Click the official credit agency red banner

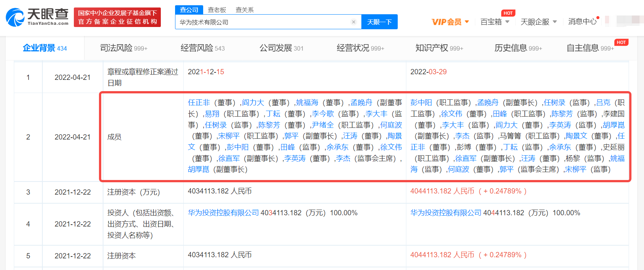[117, 17]
